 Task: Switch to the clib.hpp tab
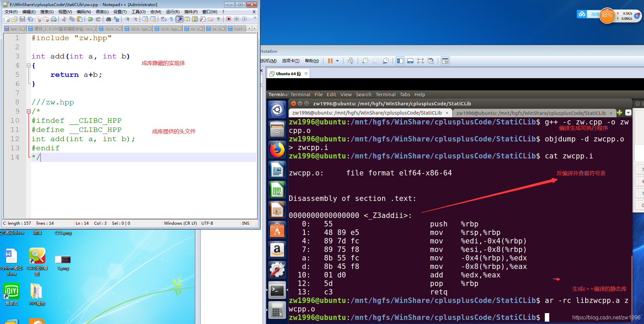[x=168, y=29]
